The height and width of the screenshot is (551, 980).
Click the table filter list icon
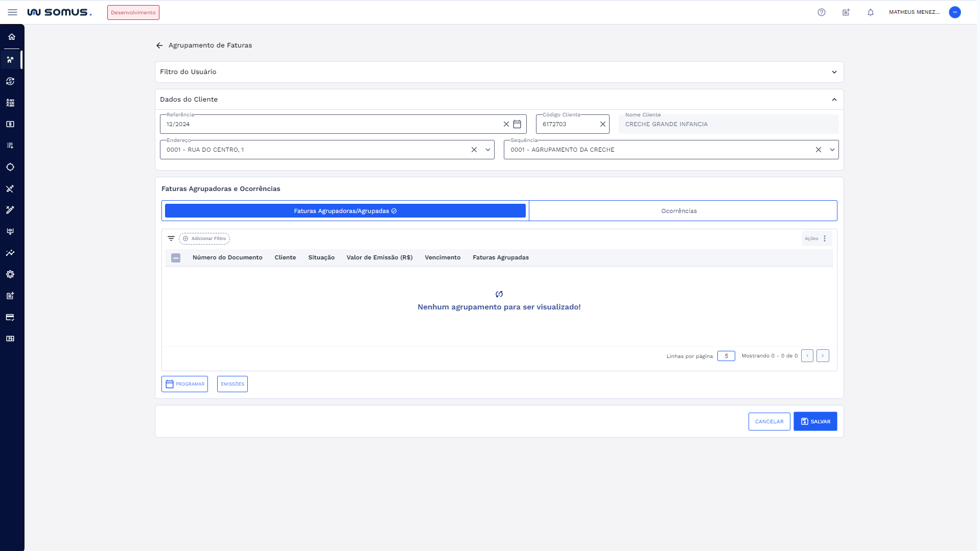pos(171,238)
